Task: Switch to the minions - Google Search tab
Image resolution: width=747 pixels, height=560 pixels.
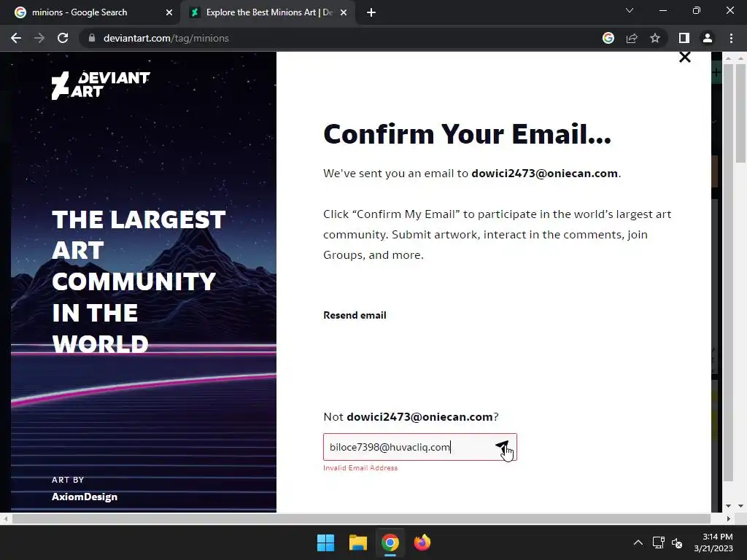Action: click(x=90, y=13)
